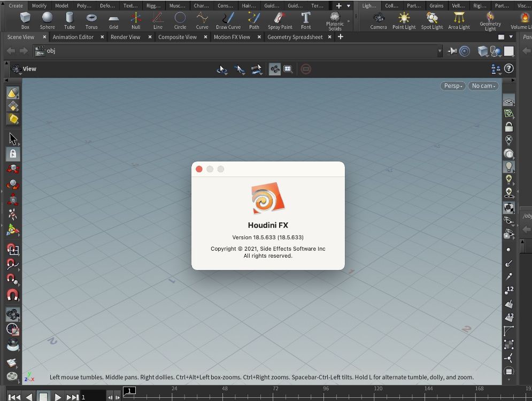Add a new pane tab with plus
532x401 pixels.
tap(340, 37)
